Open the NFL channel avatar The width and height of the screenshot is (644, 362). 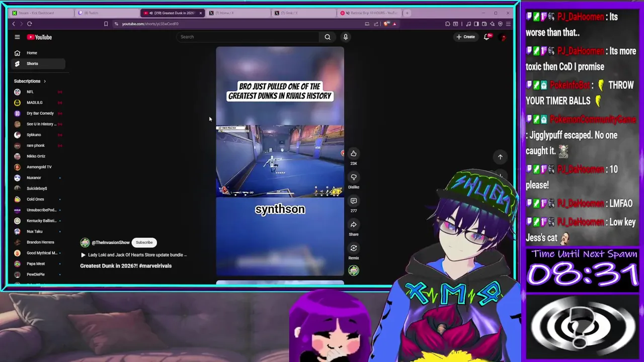[17, 92]
